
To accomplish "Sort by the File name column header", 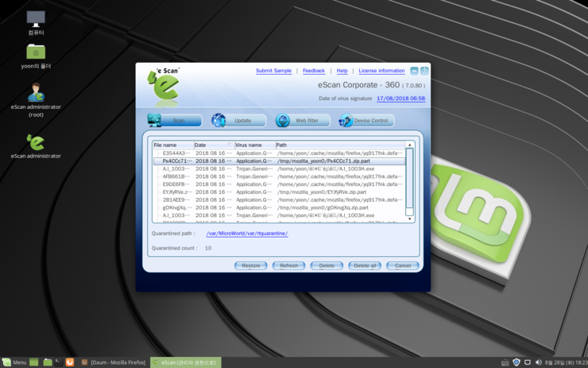I will tap(173, 145).
